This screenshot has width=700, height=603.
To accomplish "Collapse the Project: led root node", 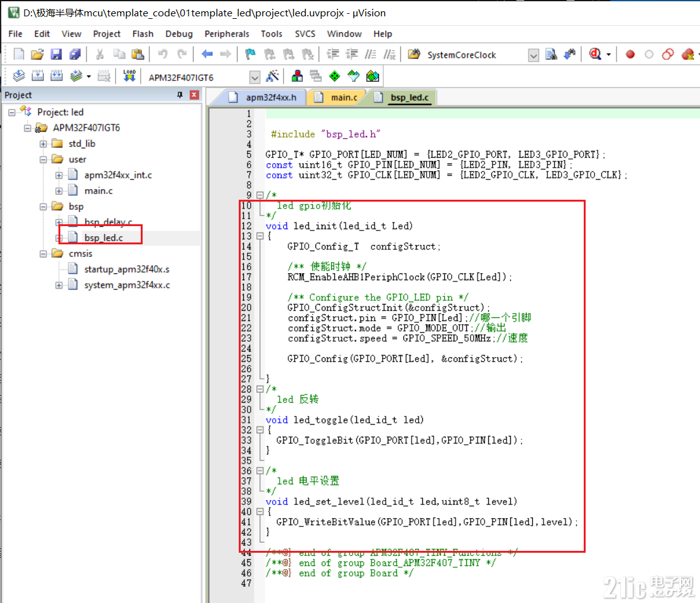I will 11,112.
